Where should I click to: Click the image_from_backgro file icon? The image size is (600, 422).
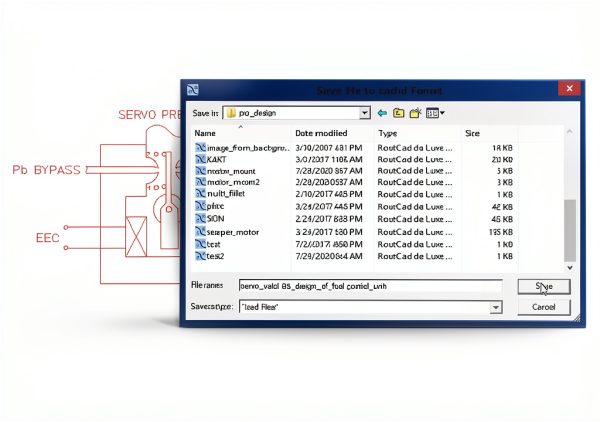(x=201, y=148)
